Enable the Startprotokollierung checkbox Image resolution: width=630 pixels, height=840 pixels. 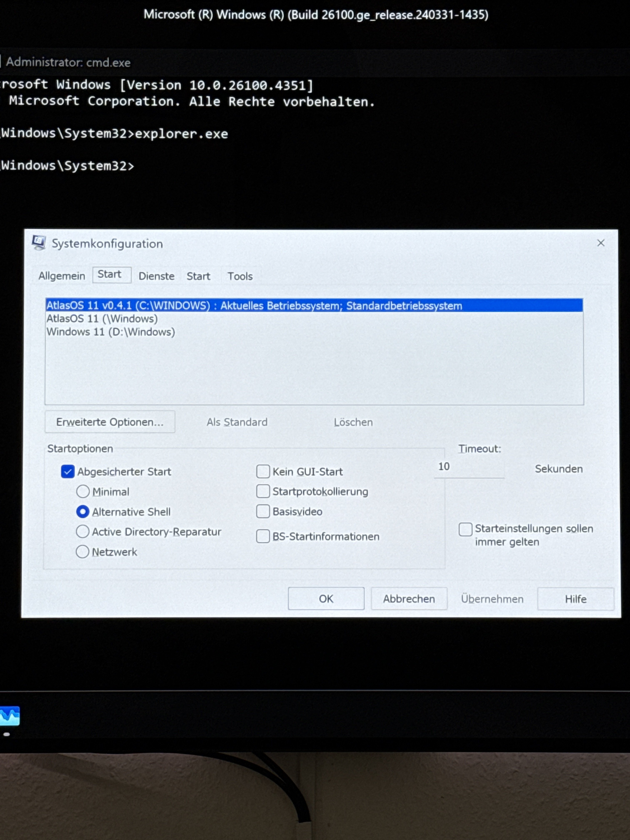263,491
